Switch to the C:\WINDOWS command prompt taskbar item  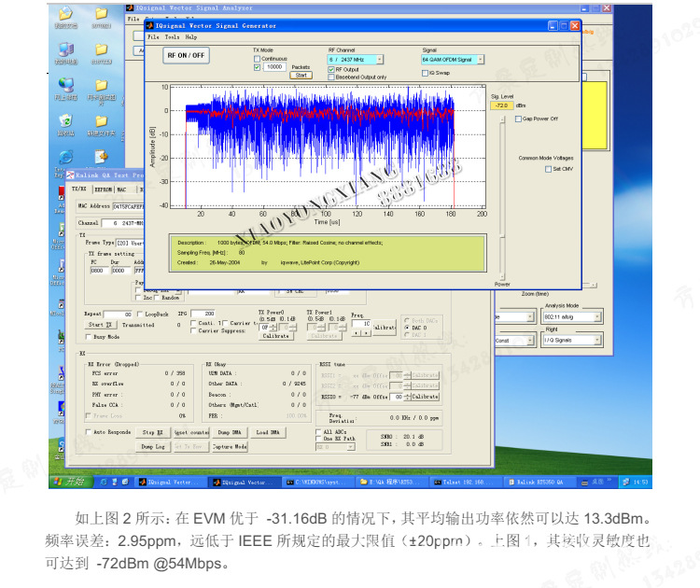point(319,483)
